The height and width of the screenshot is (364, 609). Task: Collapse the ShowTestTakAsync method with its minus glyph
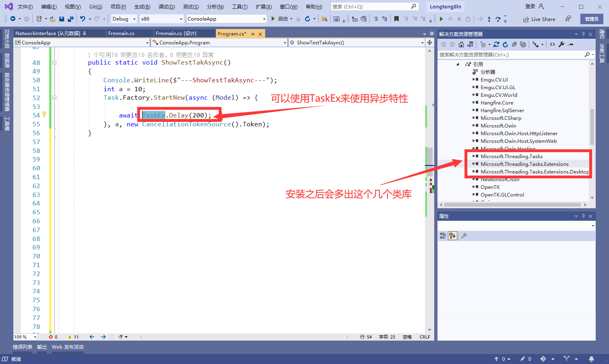coord(54,63)
